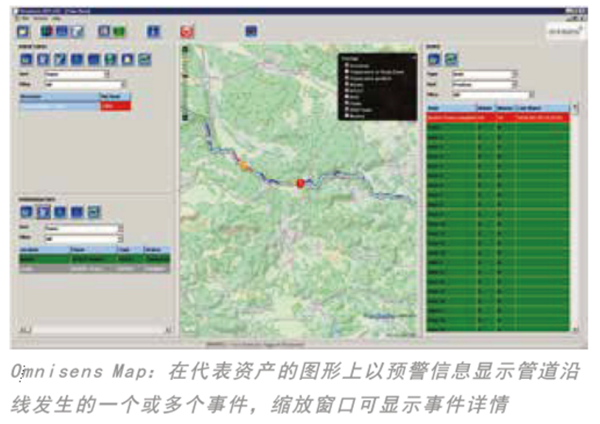Click the green icon in top toolbar
600x424 pixels.
tap(119, 31)
